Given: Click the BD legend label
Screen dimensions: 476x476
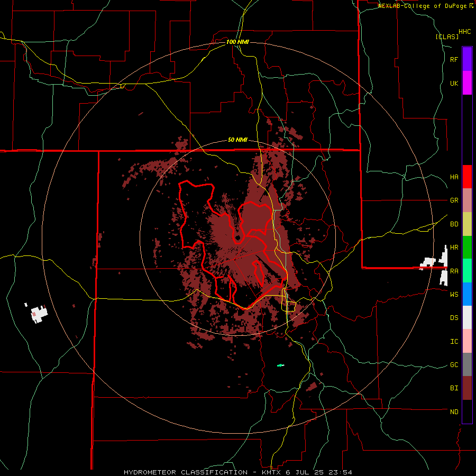Looking at the screenshot, I should 454,224.
